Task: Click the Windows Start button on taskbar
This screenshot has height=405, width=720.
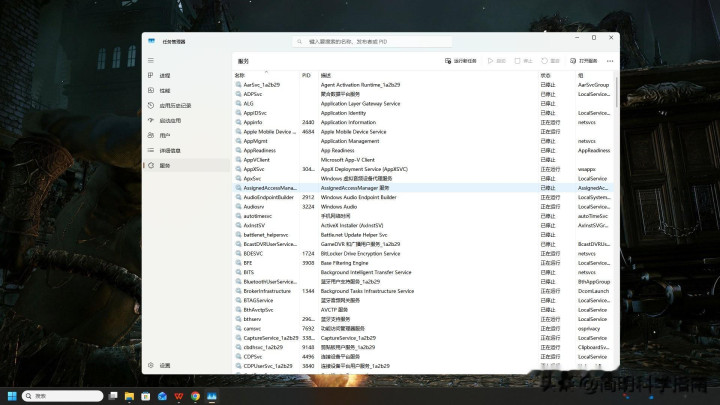Action: [13, 396]
